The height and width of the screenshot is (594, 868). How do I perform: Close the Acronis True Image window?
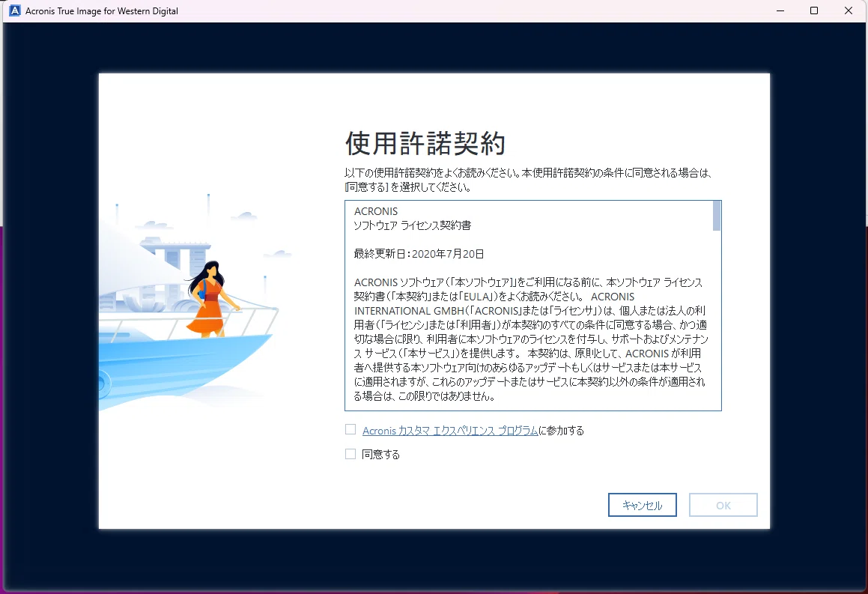click(848, 10)
